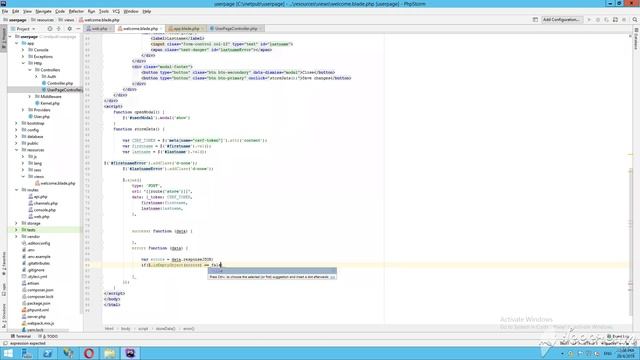
Task: Select welcome.blade.php in the project tree
Action: (x=56, y=183)
